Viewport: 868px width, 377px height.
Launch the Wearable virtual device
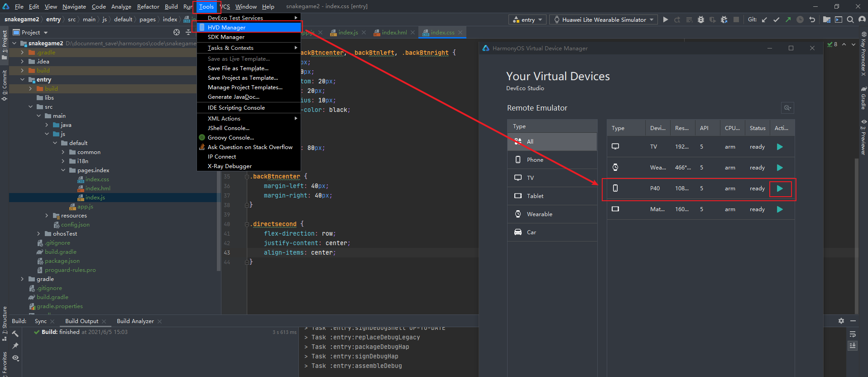(780, 168)
